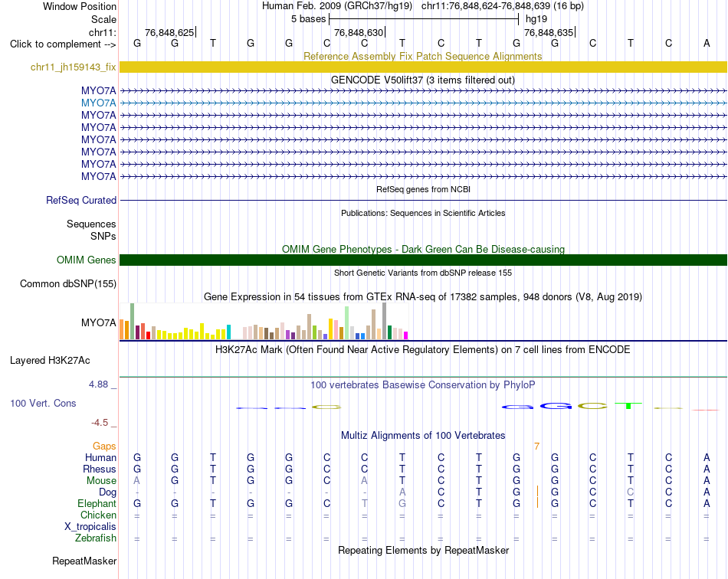728x579 pixels.
Task: Click the X_tropicalis species label
Action: (90, 527)
